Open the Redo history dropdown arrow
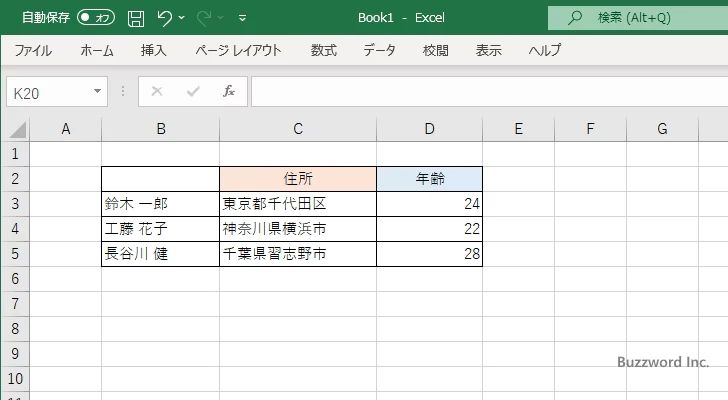 pos(221,18)
